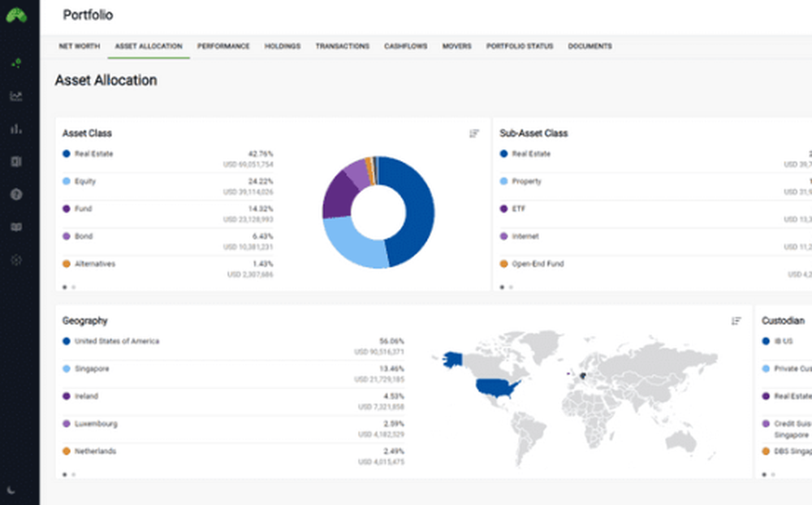
Task: Click the green logo in sidebar
Action: pos(17,15)
